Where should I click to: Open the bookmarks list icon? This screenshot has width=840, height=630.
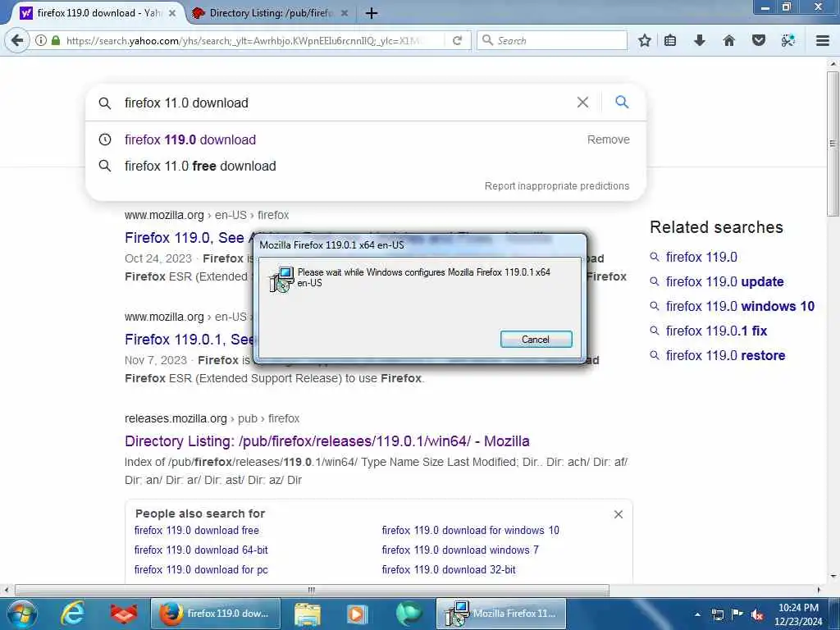670,40
